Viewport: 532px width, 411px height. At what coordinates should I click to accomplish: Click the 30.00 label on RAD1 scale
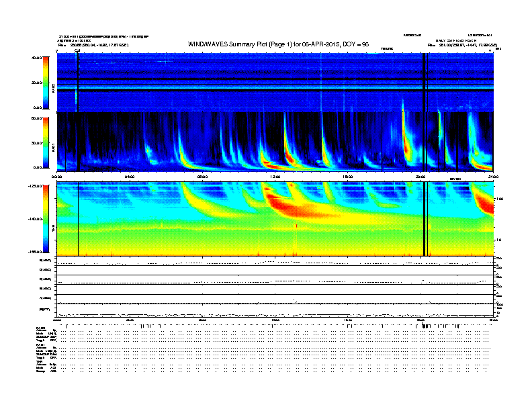point(36,143)
